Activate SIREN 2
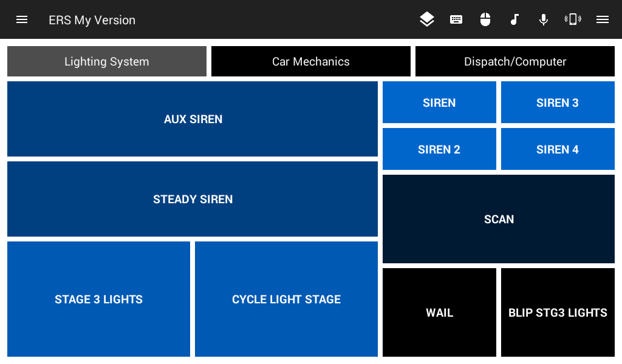 point(439,149)
